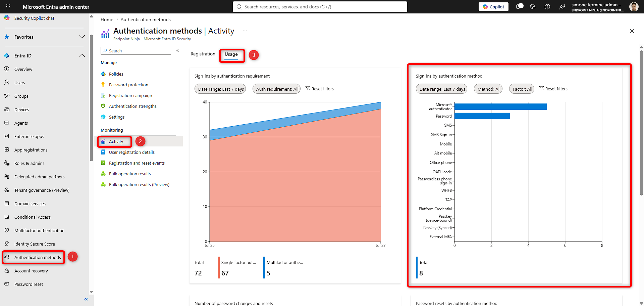Image resolution: width=644 pixels, height=306 pixels.
Task: Open Policies under Manage
Action: tap(116, 74)
